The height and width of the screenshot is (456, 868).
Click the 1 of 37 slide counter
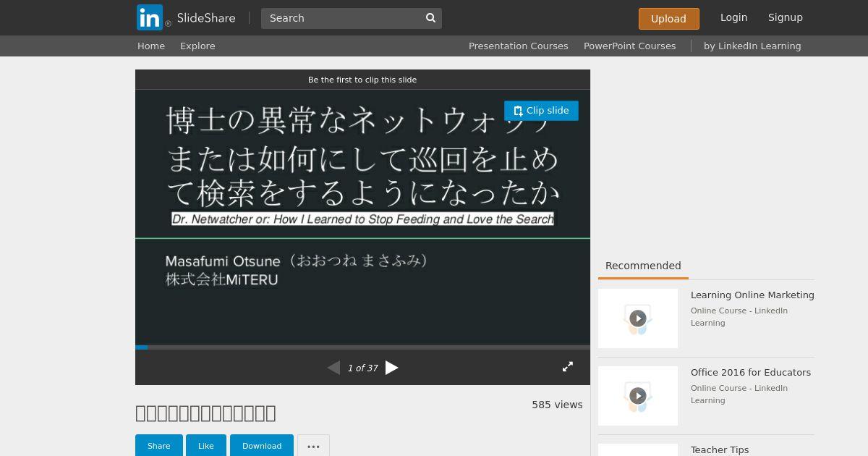tap(362, 368)
